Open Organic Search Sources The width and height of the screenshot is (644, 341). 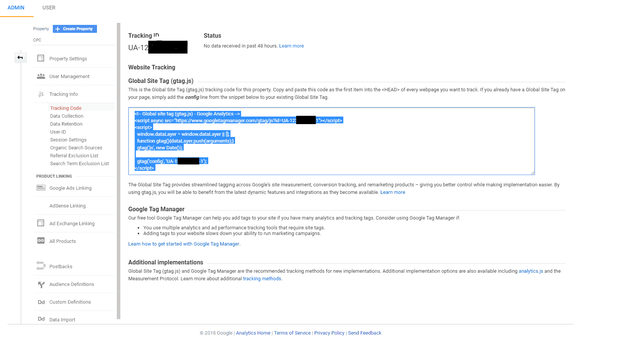[x=76, y=148]
